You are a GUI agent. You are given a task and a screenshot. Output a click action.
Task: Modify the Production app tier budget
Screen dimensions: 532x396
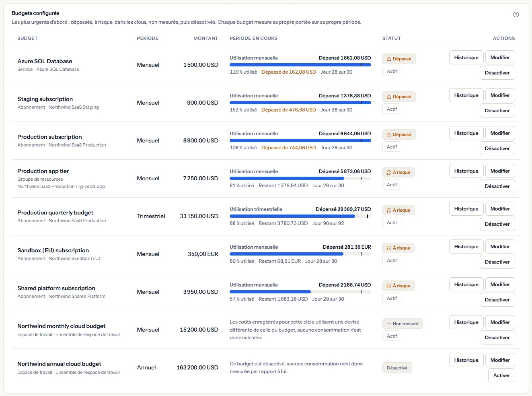[500, 171]
